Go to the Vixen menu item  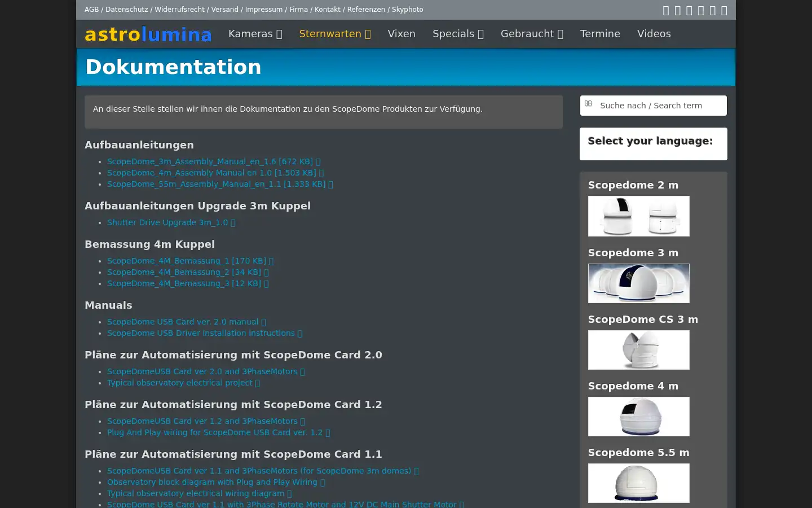click(x=401, y=34)
